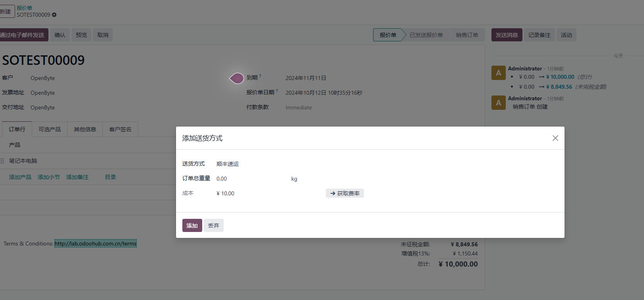Click the 添加 button in dialog
This screenshot has height=300, width=644.
[x=192, y=226]
